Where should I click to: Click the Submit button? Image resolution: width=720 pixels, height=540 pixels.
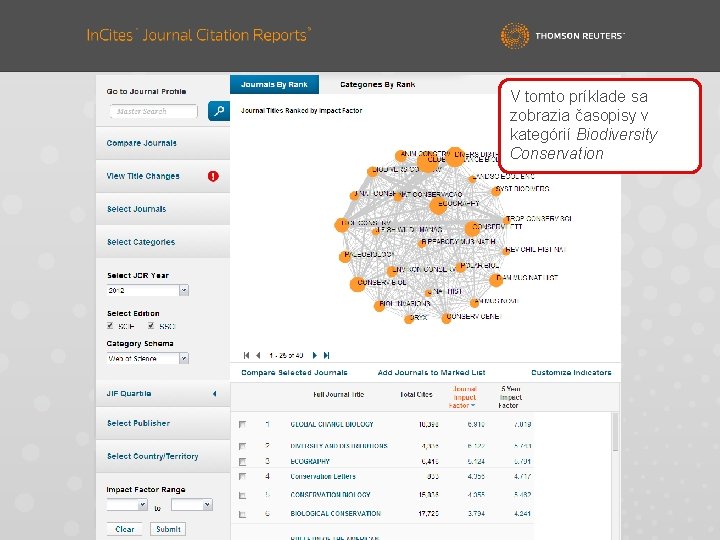click(168, 529)
